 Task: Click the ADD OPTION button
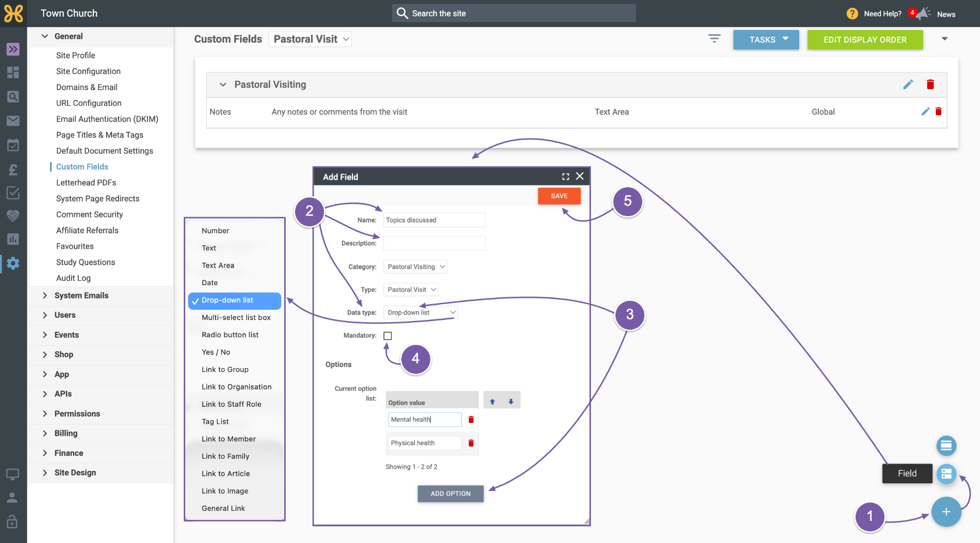pos(450,494)
